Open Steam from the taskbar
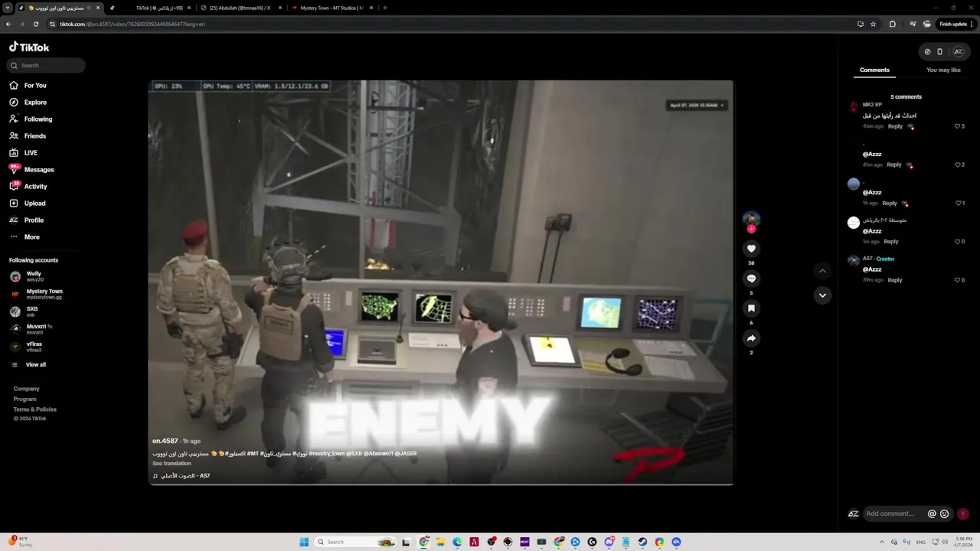This screenshot has height=551, width=980. tap(642, 542)
